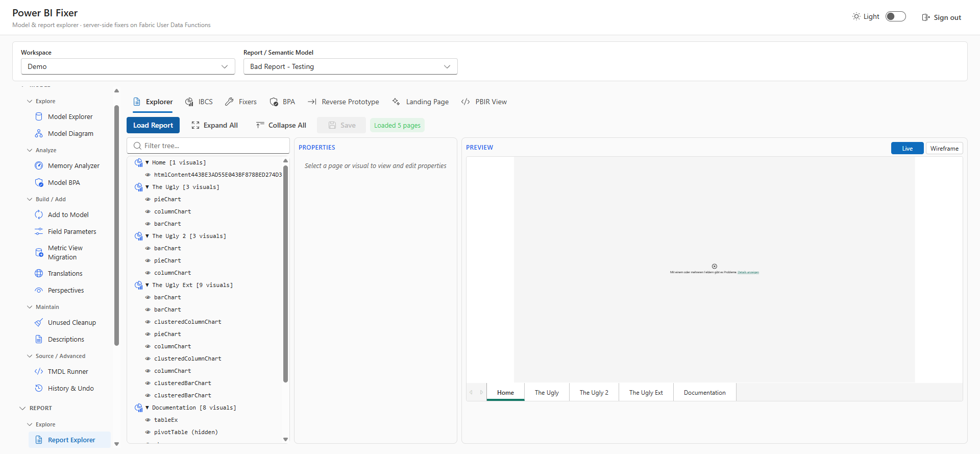Click the page icon beside The Ugly Ext
The height and width of the screenshot is (454, 980).
point(138,285)
